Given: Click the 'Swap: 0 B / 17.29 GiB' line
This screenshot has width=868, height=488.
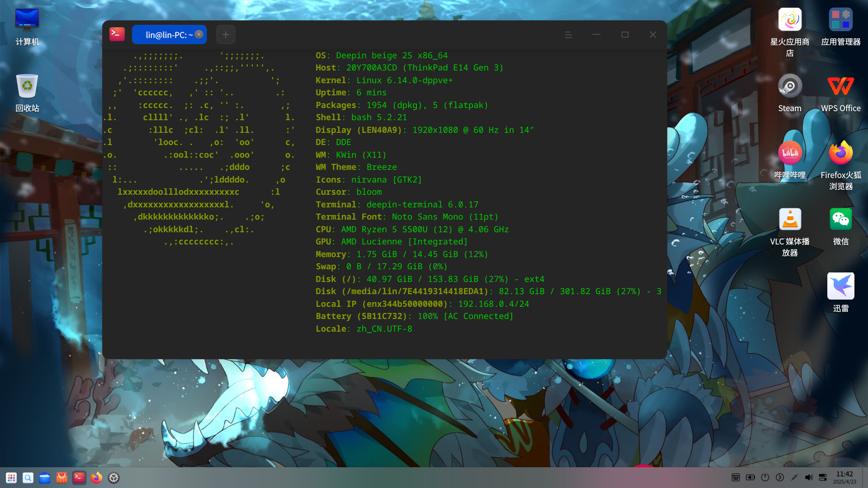Looking at the screenshot, I should [381, 267].
